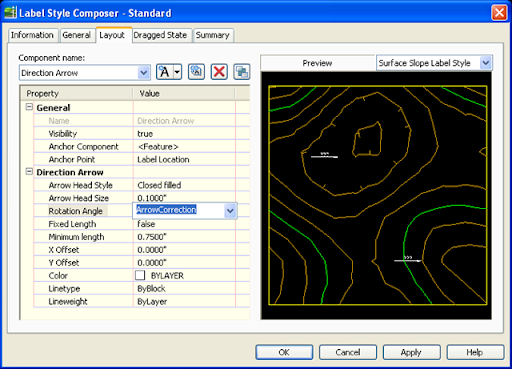Select the Fixed Length false value cell

(184, 224)
